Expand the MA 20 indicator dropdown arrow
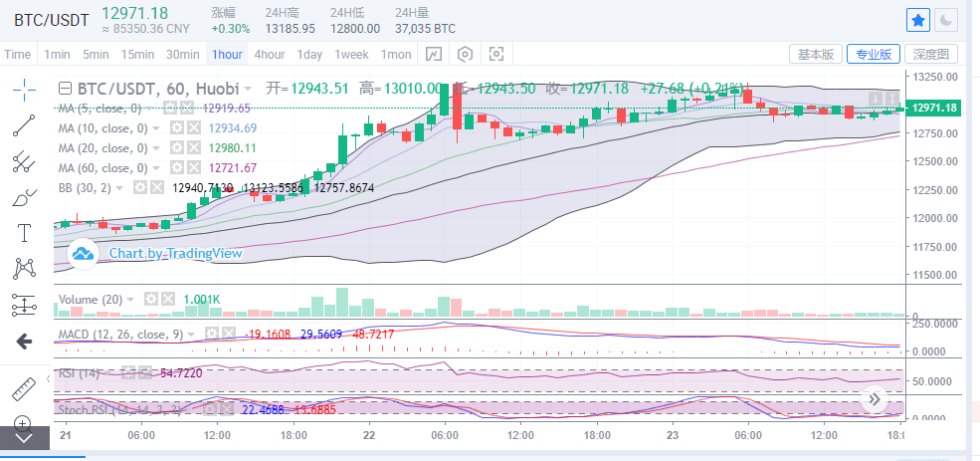Screen dimensions: 980x461 point(155,148)
